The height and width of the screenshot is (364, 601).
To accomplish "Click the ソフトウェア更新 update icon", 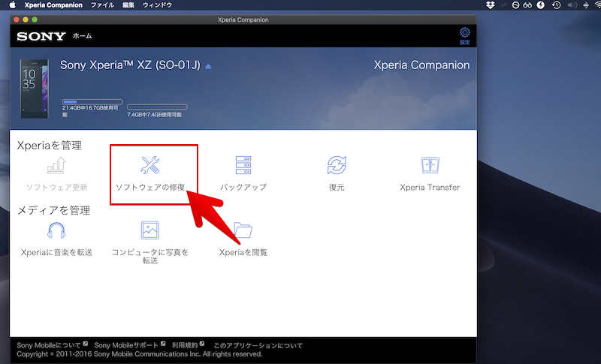I will 57,166.
